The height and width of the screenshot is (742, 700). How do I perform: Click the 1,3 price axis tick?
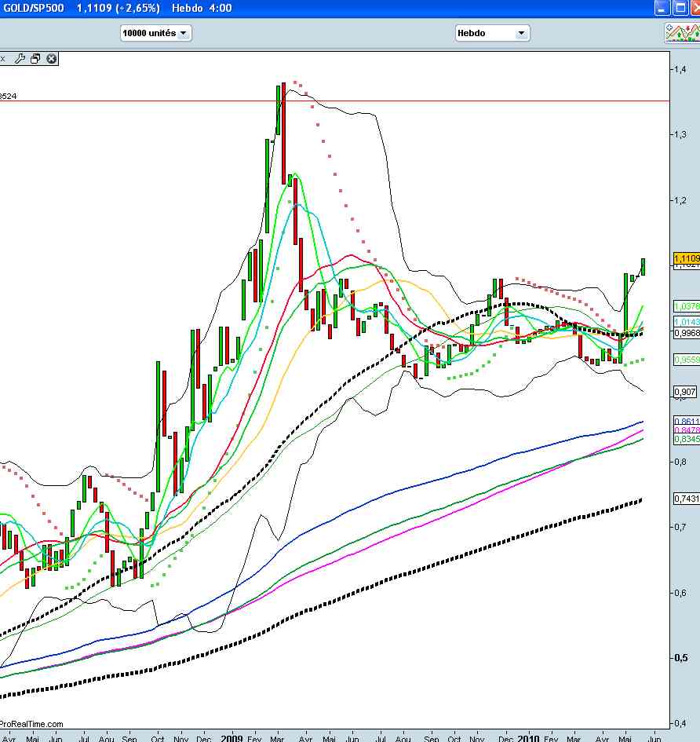(680, 134)
